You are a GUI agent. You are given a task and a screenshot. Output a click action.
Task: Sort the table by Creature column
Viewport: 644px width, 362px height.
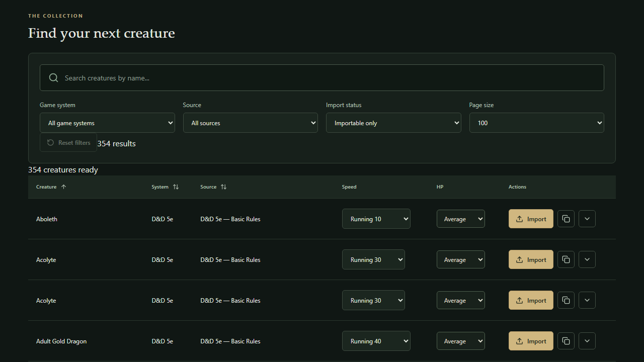tap(51, 187)
